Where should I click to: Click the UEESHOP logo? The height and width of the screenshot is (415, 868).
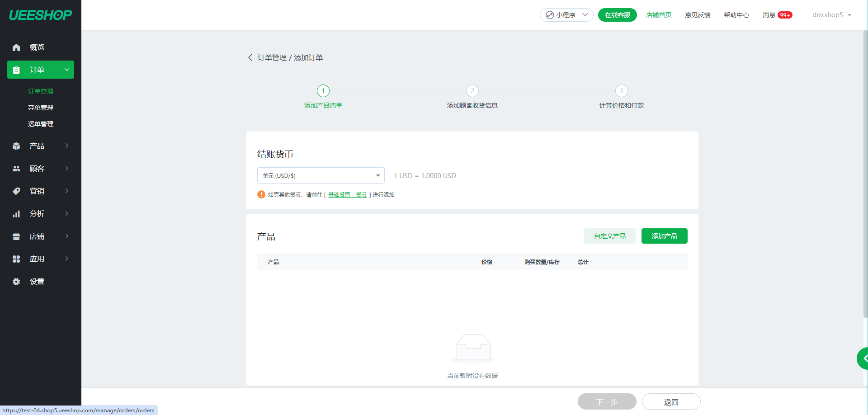(x=40, y=15)
